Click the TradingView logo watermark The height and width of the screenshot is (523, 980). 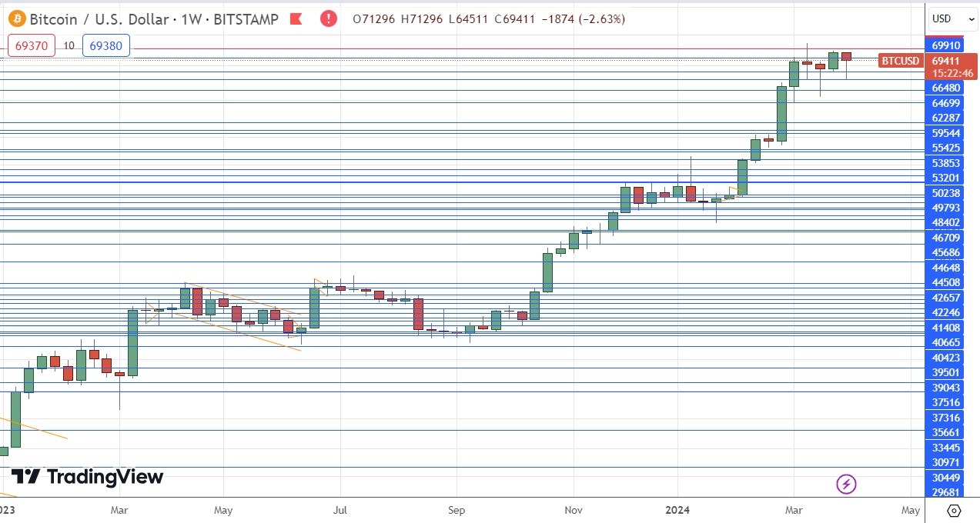pyautogui.click(x=89, y=477)
